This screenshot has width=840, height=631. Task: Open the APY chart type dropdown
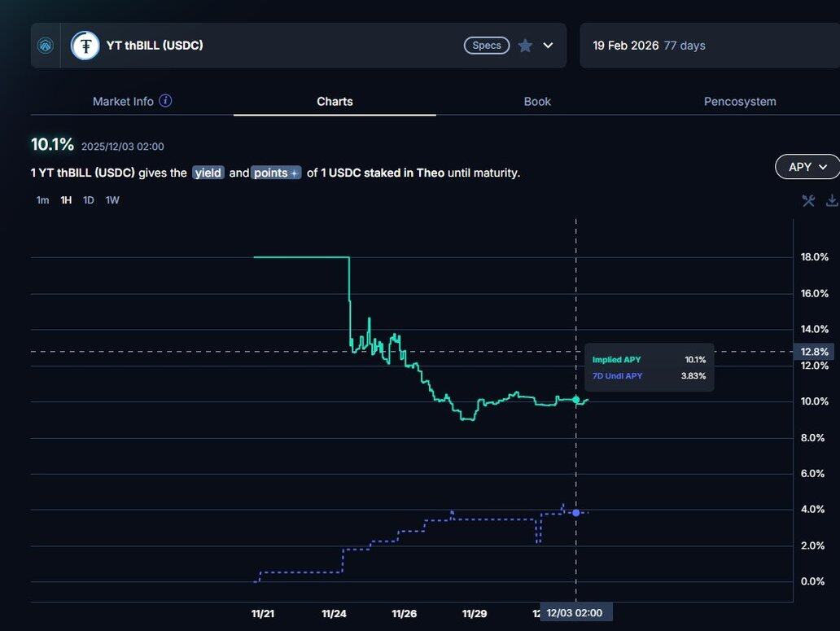click(x=807, y=167)
